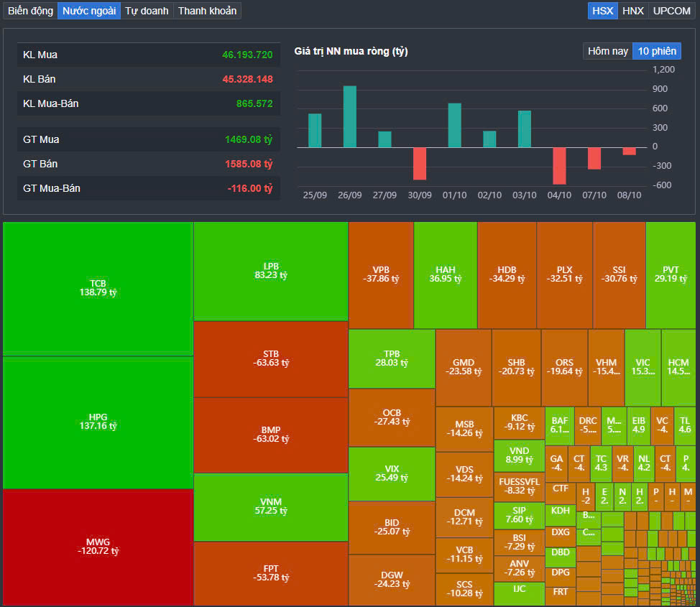Viewport: 700px width, 607px height.
Task: Switch to the UPCOM exchange tab
Action: pos(671,11)
